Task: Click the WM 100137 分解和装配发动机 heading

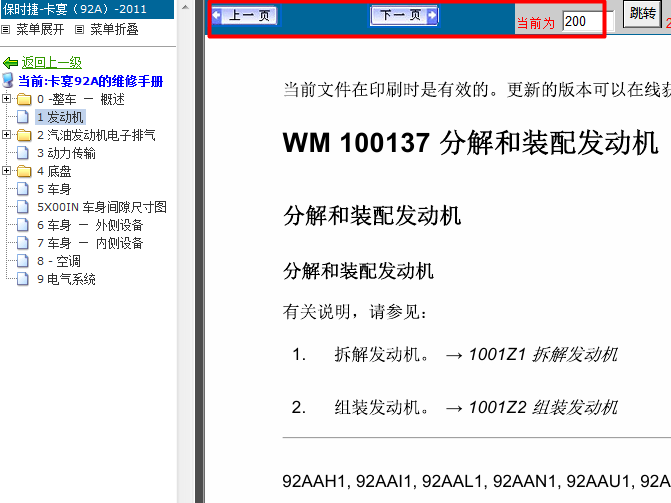Action: point(470,143)
